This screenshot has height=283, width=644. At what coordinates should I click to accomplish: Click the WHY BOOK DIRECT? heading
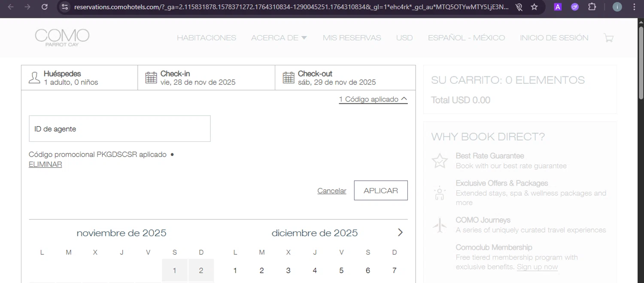[488, 137]
